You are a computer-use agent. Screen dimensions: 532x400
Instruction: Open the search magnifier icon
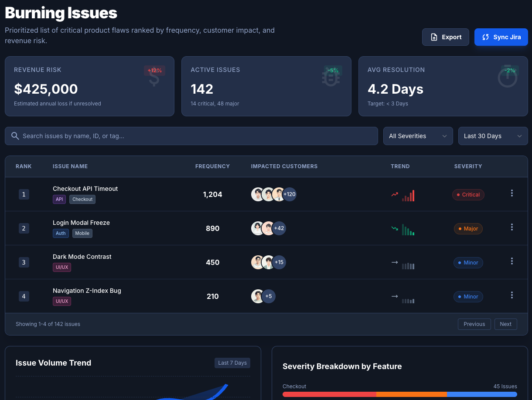[x=15, y=136]
